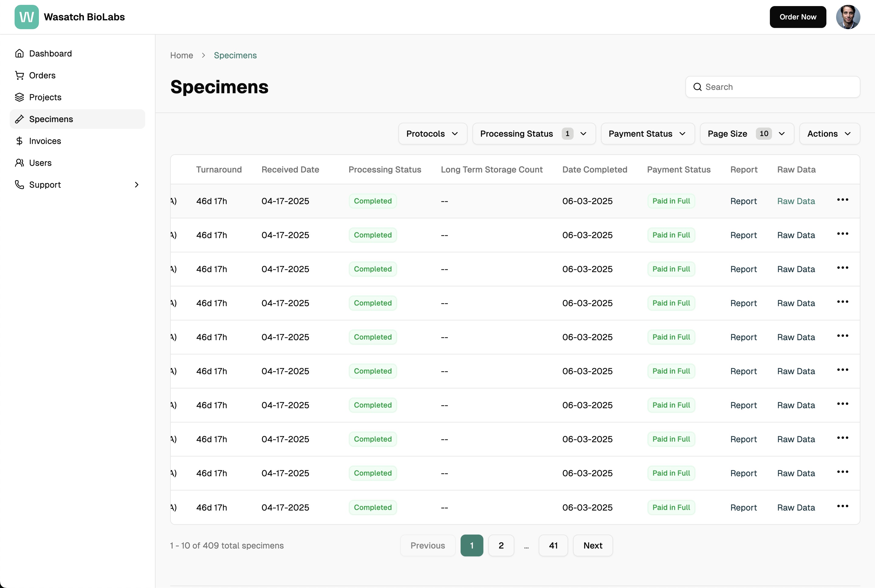875x588 pixels.
Task: Open the last row's three-dot menu
Action: tap(842, 506)
